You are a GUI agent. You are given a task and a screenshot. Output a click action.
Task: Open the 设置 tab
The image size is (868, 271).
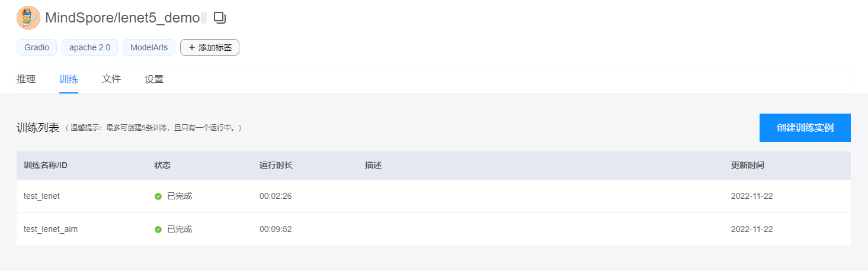(154, 79)
